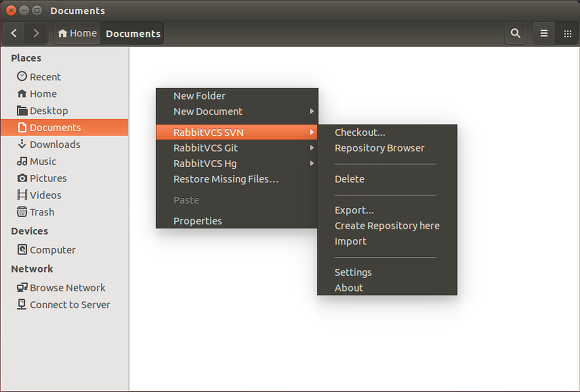Open Music in the sidebar
This screenshot has width=580, height=392.
[65, 161]
